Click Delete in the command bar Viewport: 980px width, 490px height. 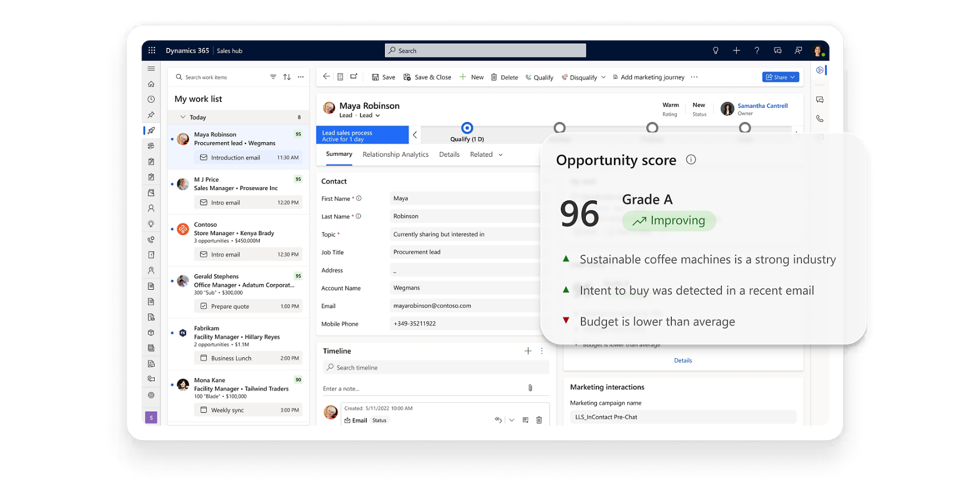pyautogui.click(x=504, y=77)
